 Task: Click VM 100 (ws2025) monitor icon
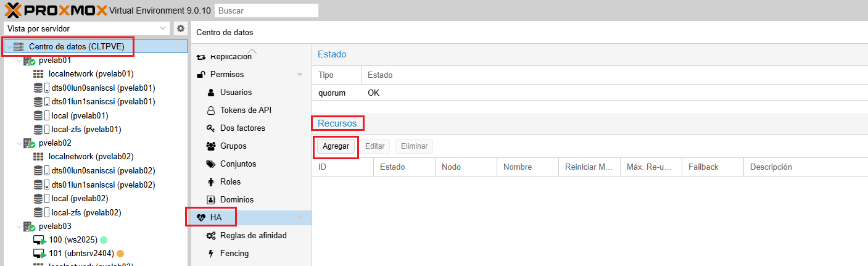(39, 240)
